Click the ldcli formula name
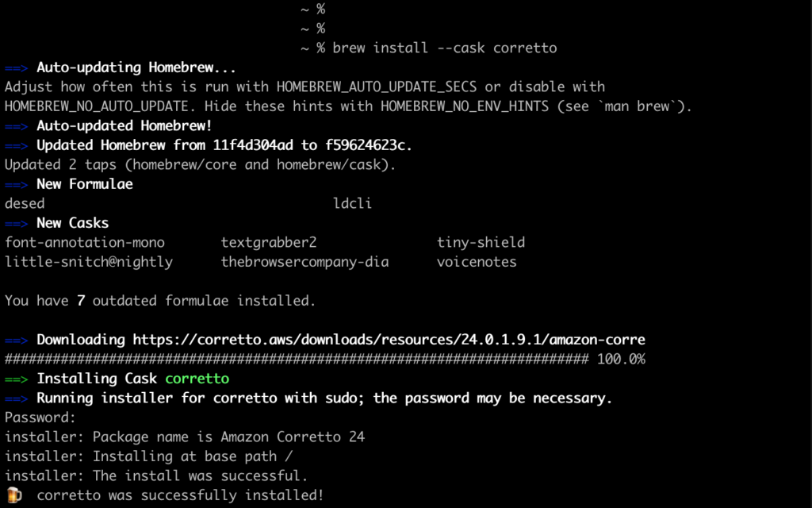The width and height of the screenshot is (812, 508). tap(352, 203)
